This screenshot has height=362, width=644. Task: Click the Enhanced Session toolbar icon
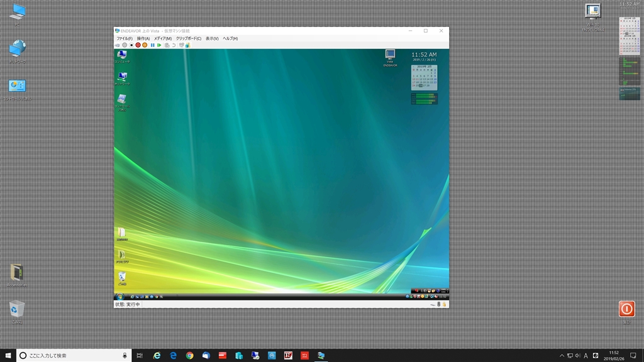tap(181, 45)
